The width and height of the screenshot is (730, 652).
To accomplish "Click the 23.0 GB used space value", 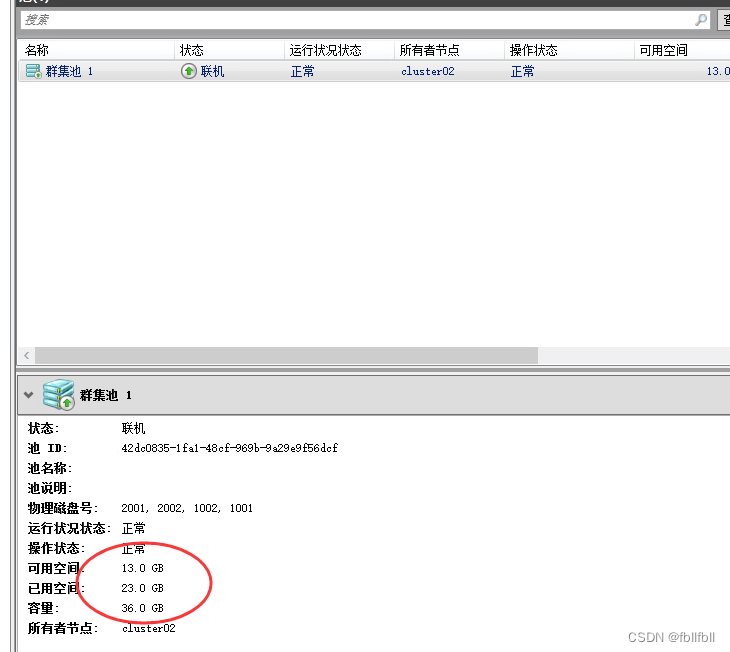I will [142, 588].
